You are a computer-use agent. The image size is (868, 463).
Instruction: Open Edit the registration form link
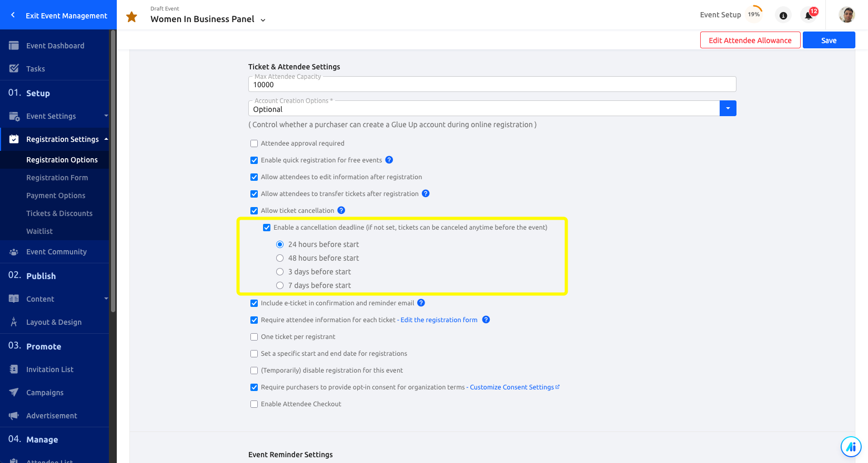point(439,320)
